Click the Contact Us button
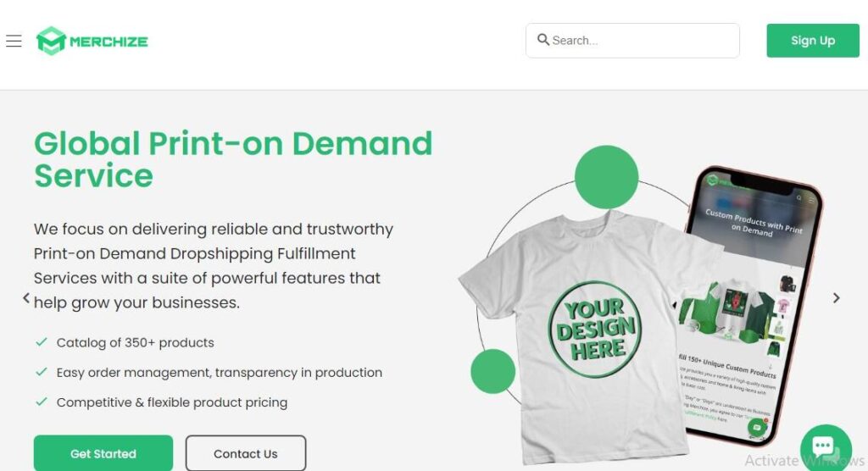The height and width of the screenshot is (471, 868). [x=245, y=453]
